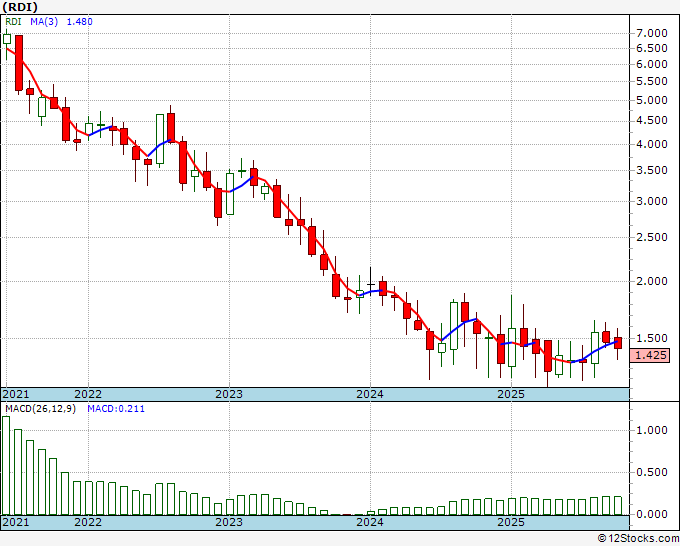Click 2023 on the MACD panel timeline

click(229, 522)
